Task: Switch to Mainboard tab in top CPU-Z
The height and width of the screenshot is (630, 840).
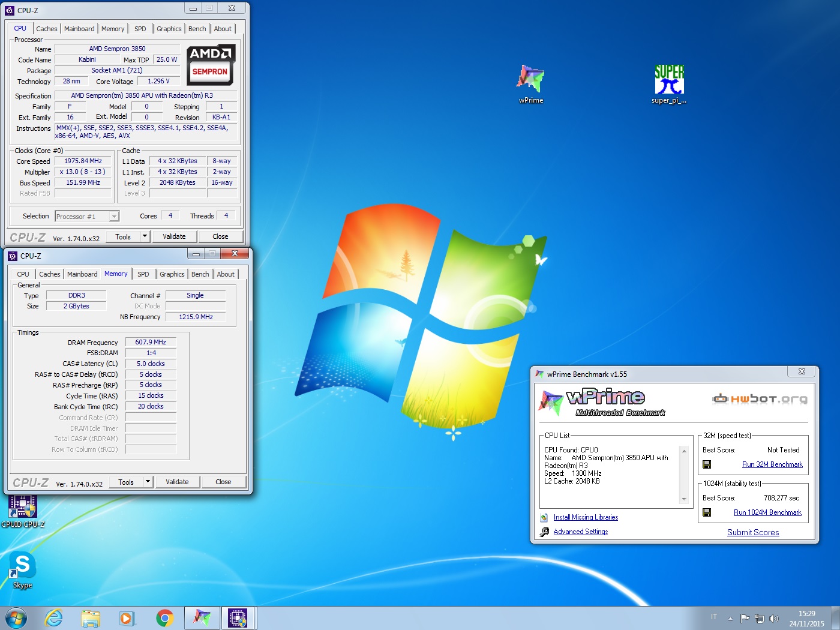Action: [79, 29]
